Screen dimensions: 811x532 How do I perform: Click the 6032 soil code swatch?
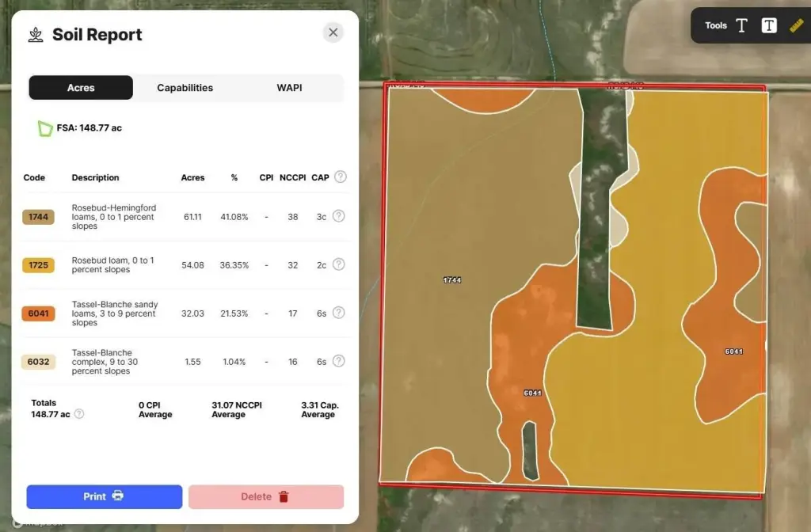click(38, 362)
